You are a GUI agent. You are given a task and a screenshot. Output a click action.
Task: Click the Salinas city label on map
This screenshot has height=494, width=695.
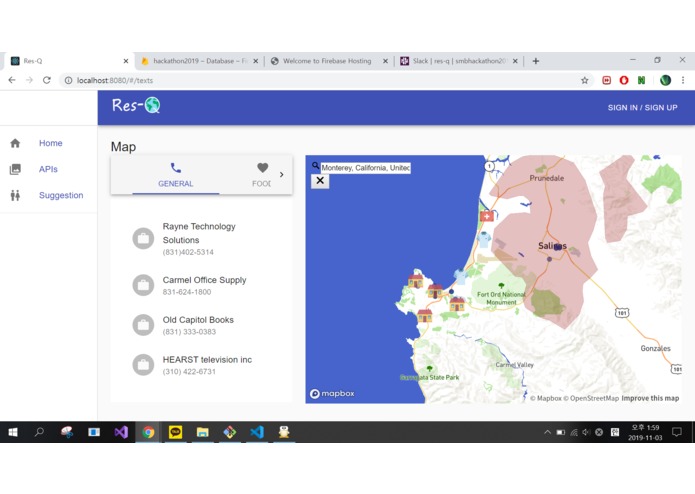552,246
